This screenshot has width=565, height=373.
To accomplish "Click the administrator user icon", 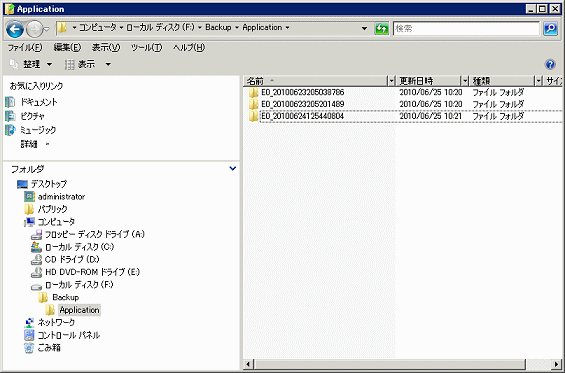I will click(29, 196).
